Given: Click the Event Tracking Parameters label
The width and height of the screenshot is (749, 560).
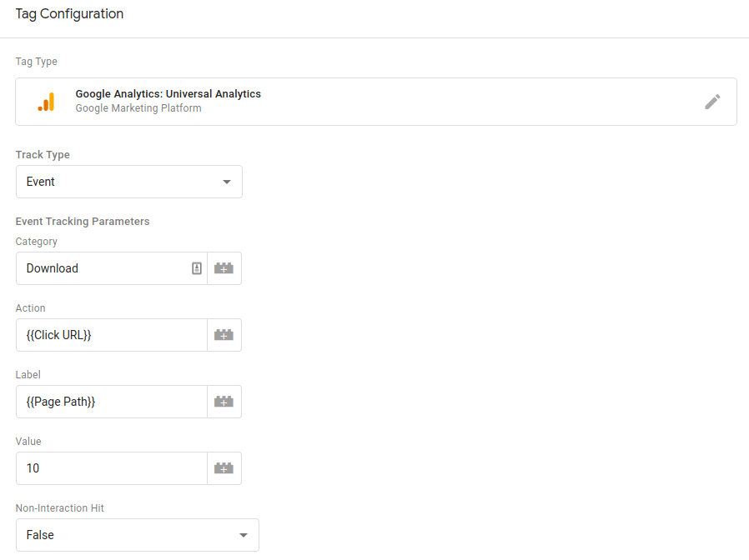Looking at the screenshot, I should click(83, 222).
